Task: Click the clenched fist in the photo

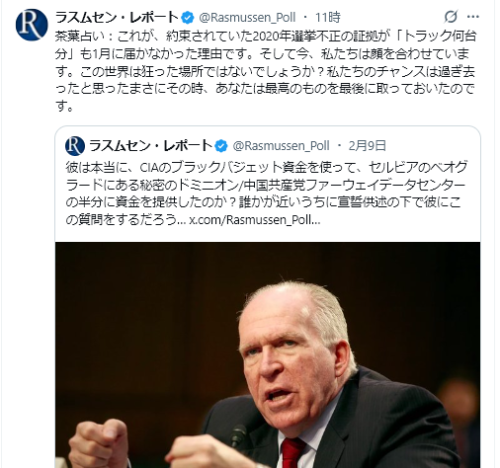Action: (x=99, y=444)
